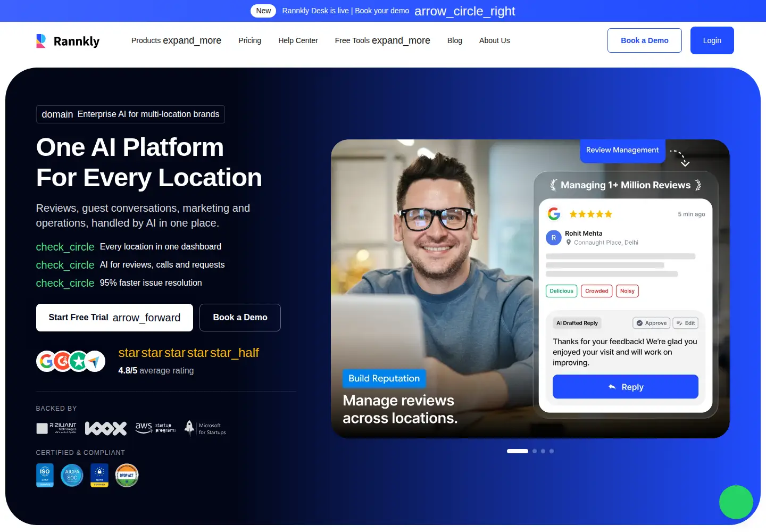Click the Microsoft for Startups logo
The image size is (766, 532).
click(205, 428)
